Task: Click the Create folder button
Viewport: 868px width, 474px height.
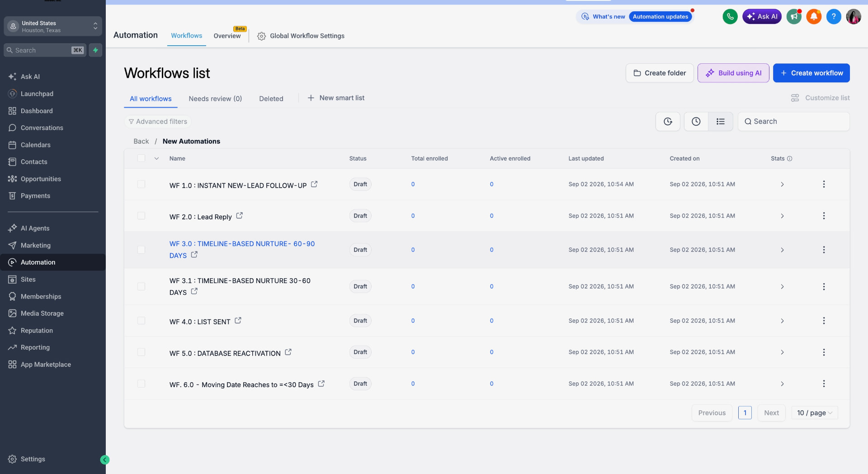Action: [x=660, y=73]
